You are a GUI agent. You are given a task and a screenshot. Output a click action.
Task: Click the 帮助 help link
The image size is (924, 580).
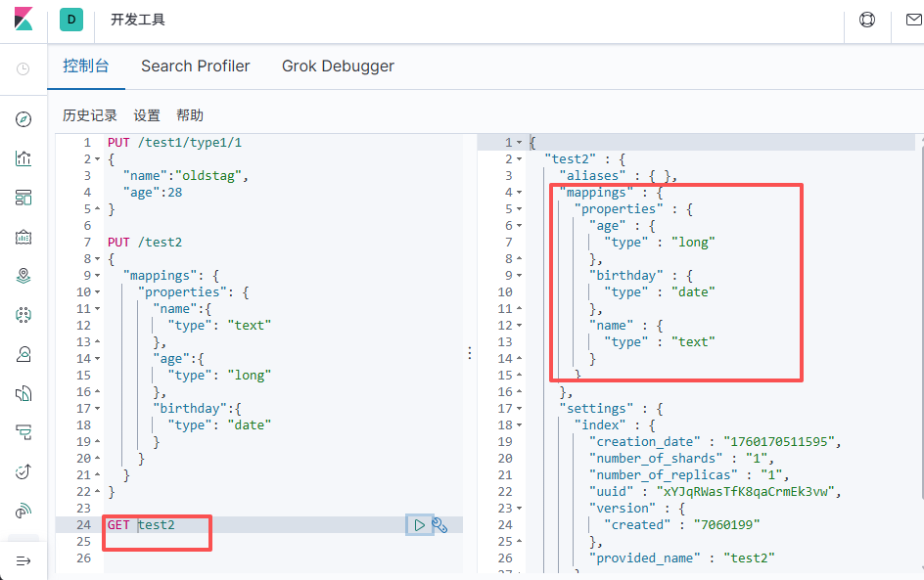tap(190, 115)
